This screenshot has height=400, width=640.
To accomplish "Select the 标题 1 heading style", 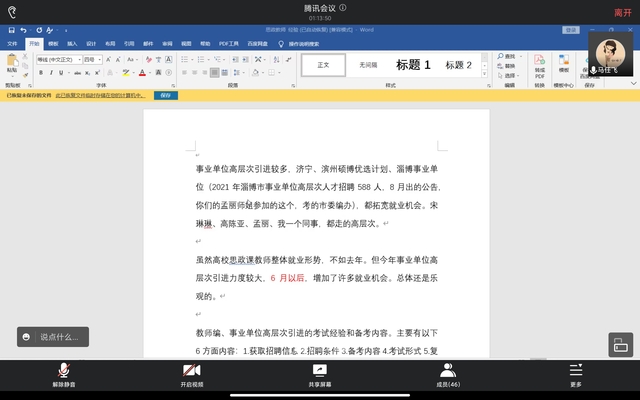I will point(413,65).
